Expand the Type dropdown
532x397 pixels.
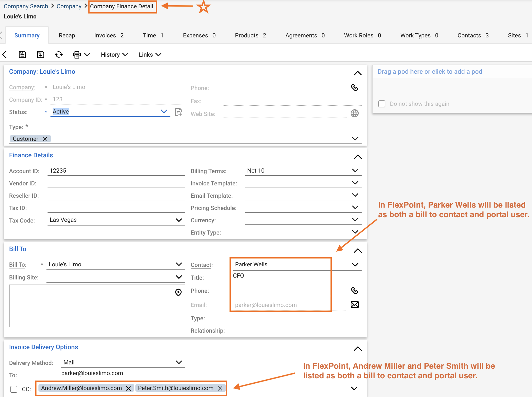click(355, 139)
